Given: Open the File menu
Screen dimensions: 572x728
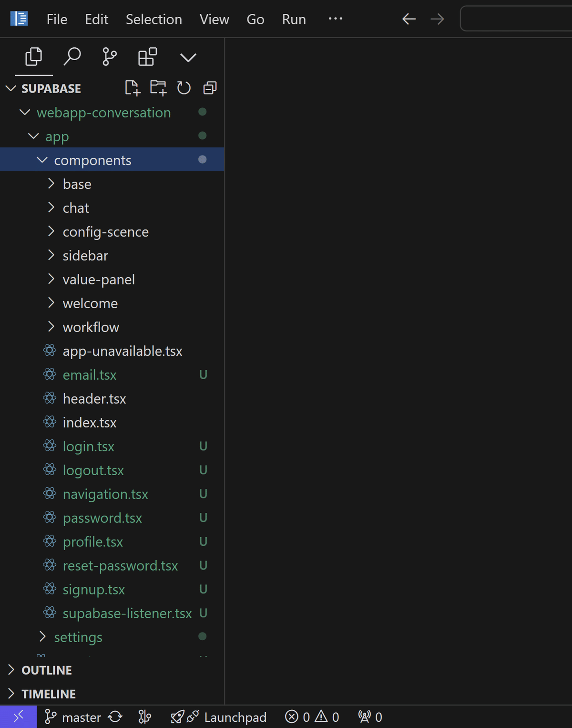Looking at the screenshot, I should click(x=57, y=19).
